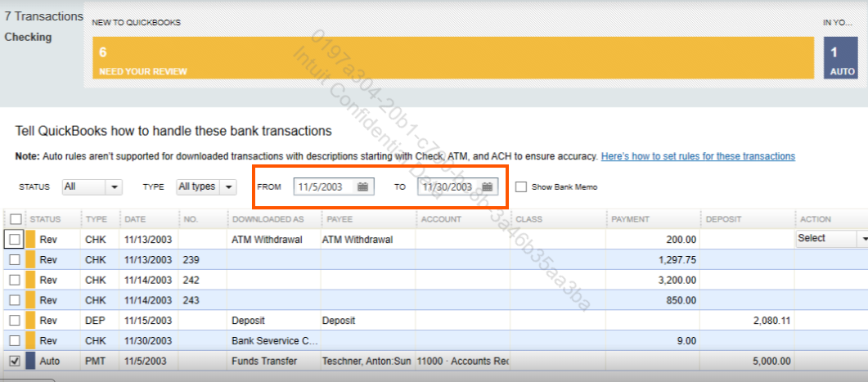Sort by the CLASS column header
The height and width of the screenshot is (382, 868).
(528, 219)
